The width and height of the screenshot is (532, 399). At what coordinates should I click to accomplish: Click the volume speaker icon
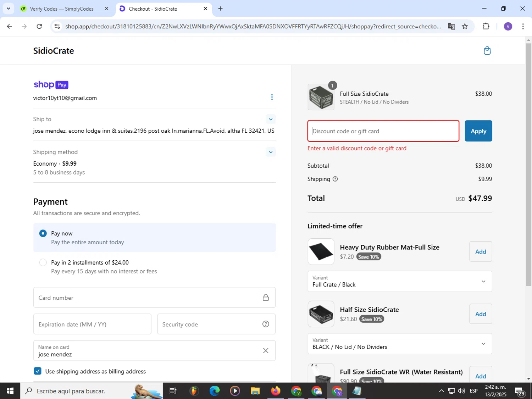coord(461,391)
